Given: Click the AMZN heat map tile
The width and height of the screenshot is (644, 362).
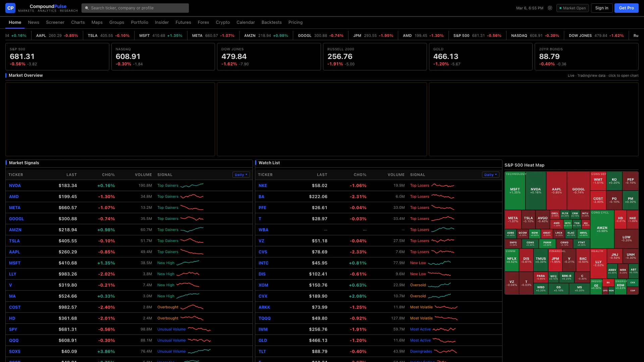Looking at the screenshot, I should [x=602, y=229].
